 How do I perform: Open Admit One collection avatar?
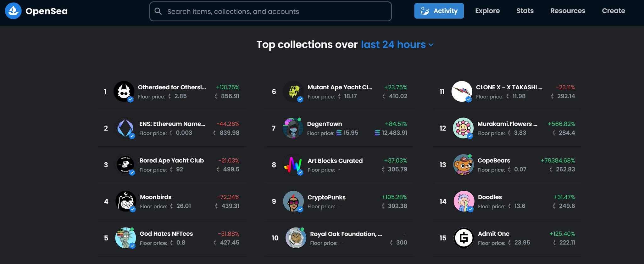pos(464,238)
